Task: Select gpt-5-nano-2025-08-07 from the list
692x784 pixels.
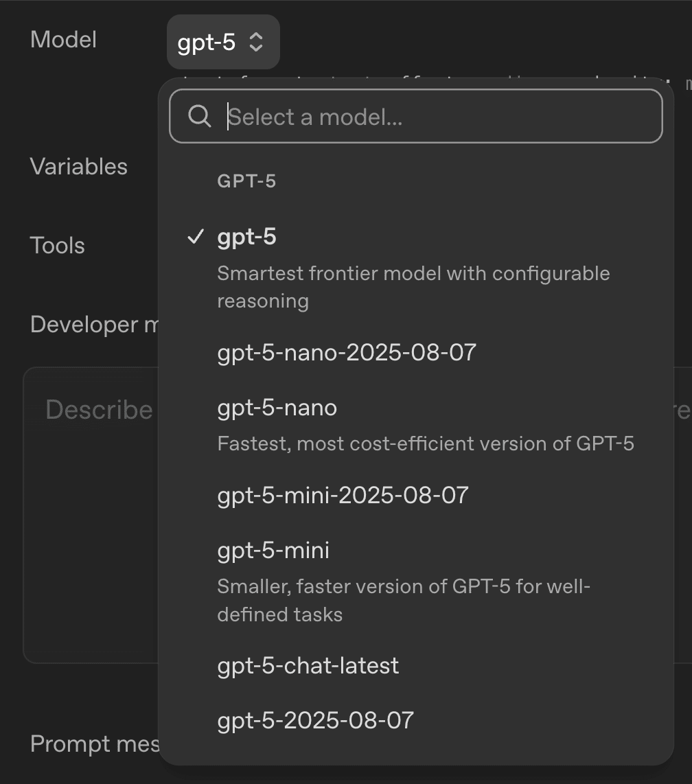Action: click(x=346, y=352)
